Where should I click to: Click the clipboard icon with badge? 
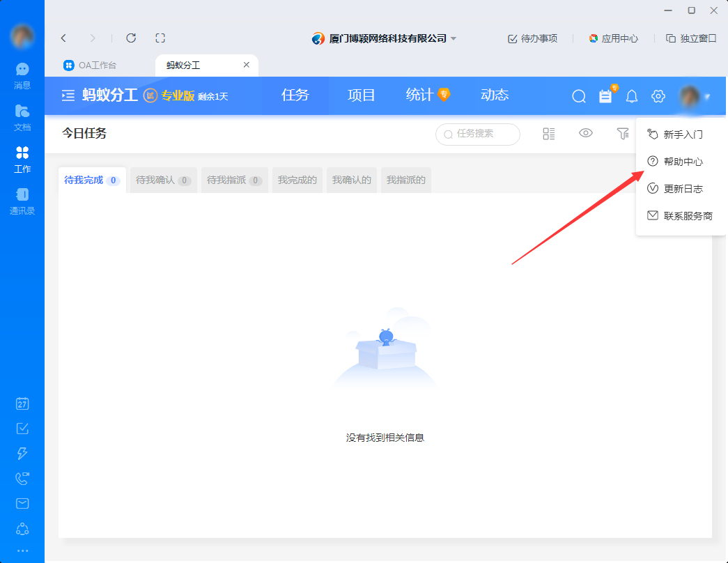(605, 96)
